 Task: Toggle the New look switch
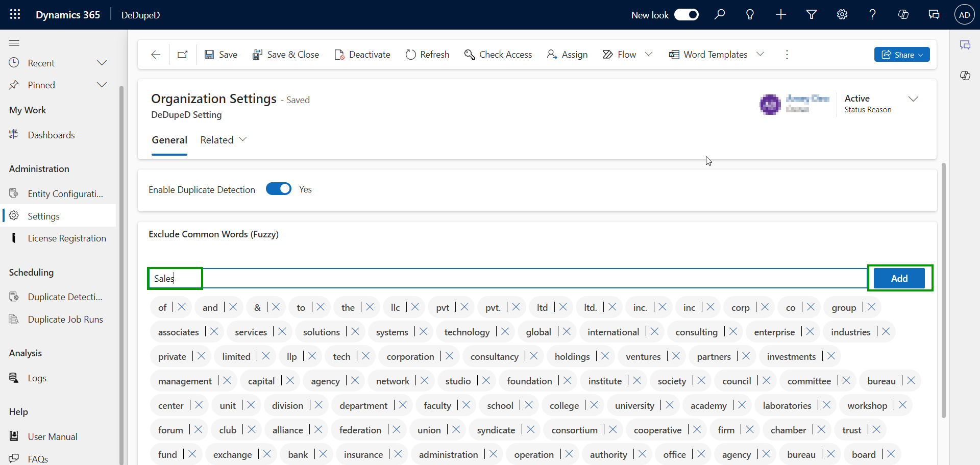click(686, 15)
